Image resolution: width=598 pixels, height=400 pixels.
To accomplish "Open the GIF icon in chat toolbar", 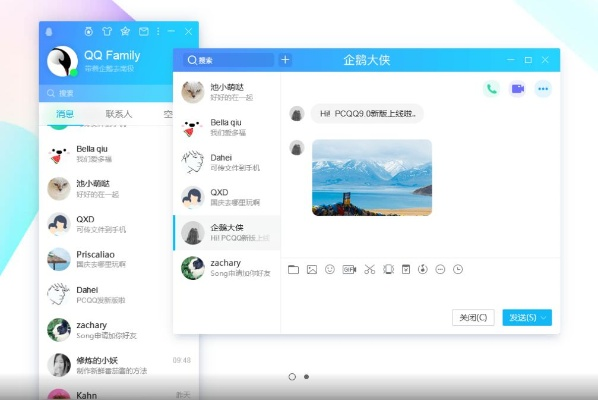I will pyautogui.click(x=349, y=270).
